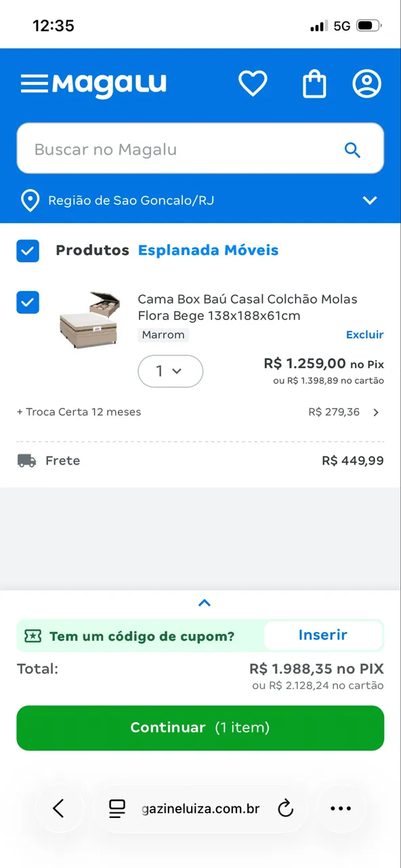Expand the order summary up chevron
401x868 pixels.
[205, 603]
